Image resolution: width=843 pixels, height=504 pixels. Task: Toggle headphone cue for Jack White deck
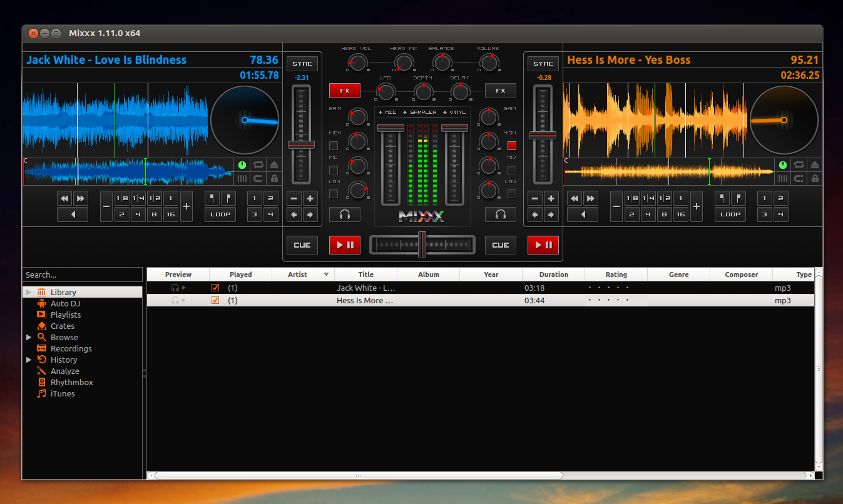(x=344, y=214)
